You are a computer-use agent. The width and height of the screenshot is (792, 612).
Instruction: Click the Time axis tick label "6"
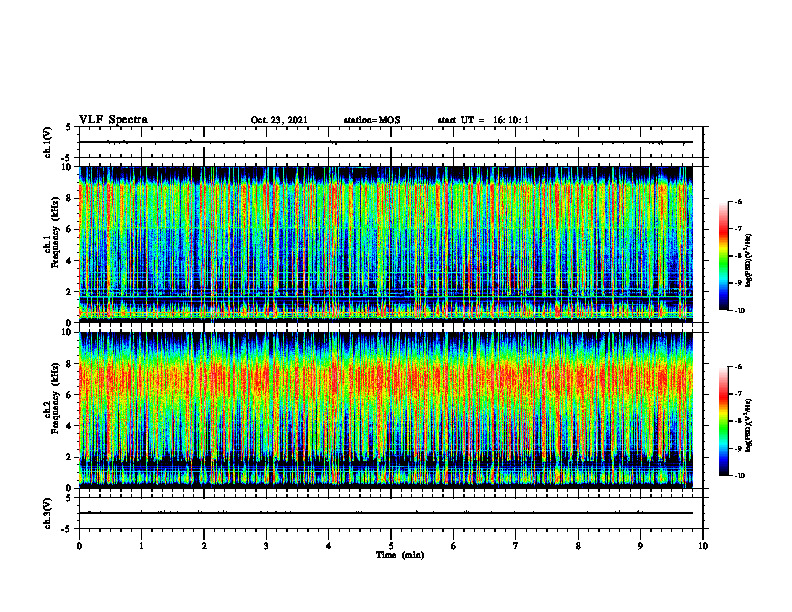point(454,546)
